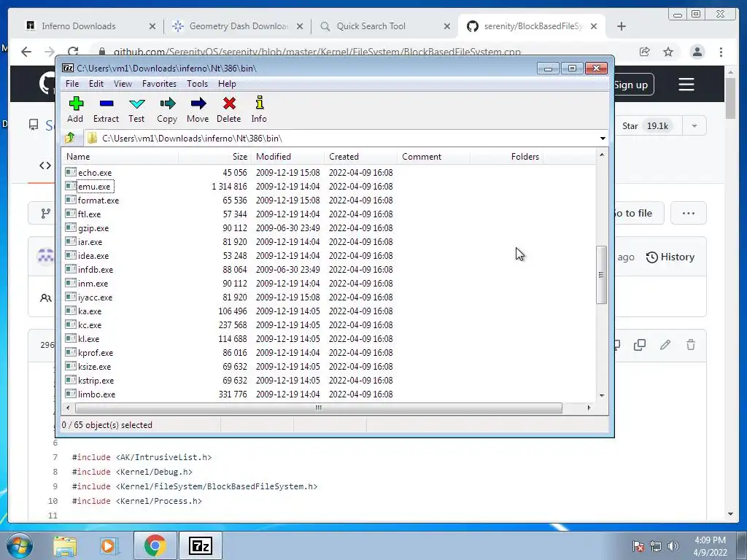Open the Favorites menu
747x560 pixels.
pos(160,84)
